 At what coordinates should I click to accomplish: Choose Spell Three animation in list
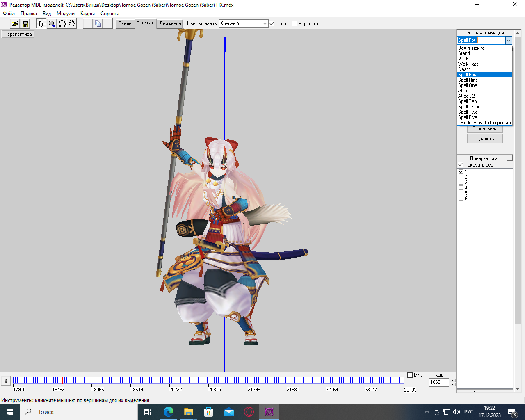point(485,107)
